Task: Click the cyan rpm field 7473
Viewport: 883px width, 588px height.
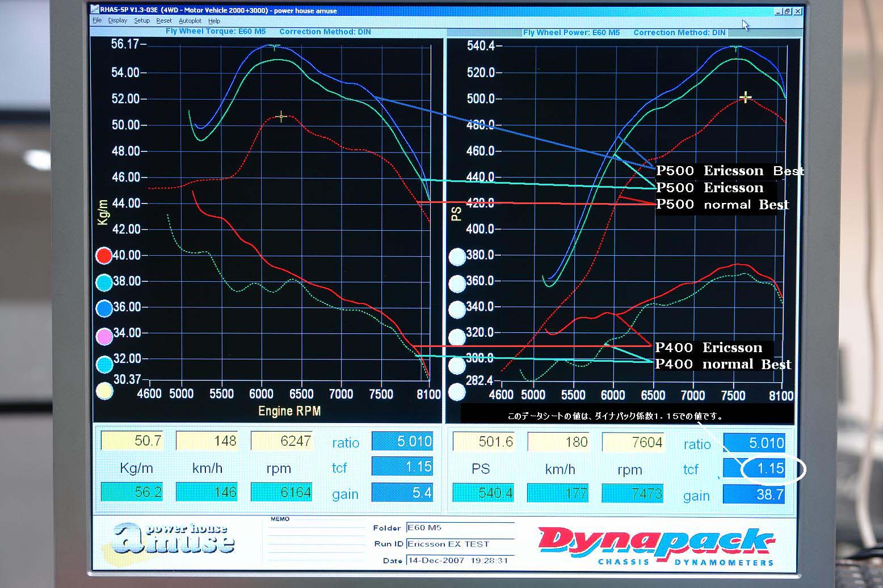Action: pyautogui.click(x=633, y=493)
